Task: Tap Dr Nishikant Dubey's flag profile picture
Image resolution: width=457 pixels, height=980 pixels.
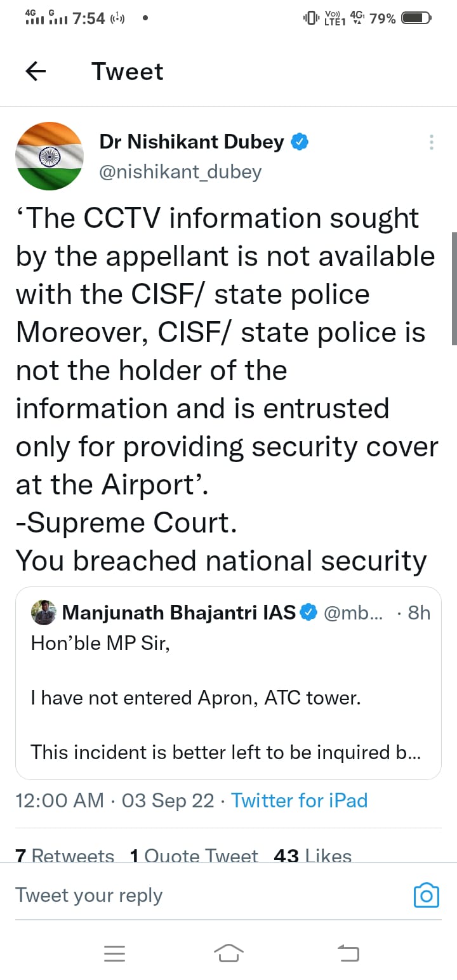Action: tap(49, 156)
